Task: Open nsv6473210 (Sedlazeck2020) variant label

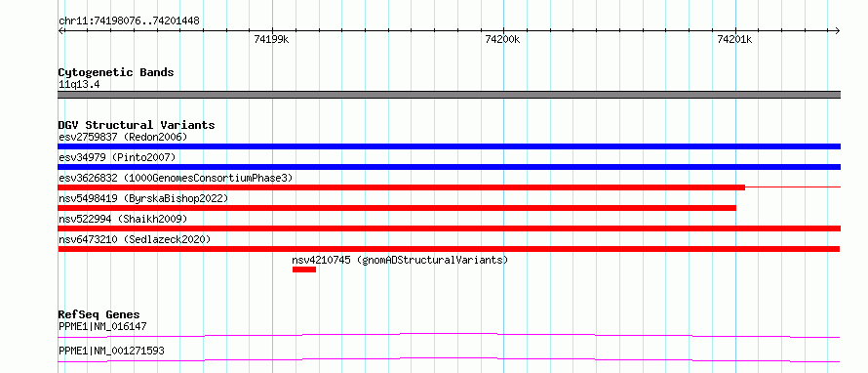Action: pos(135,239)
